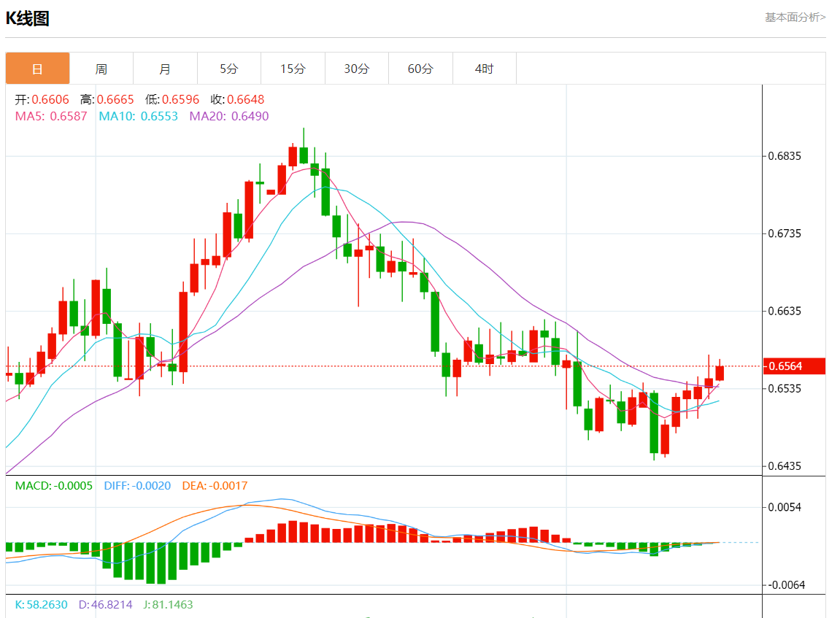The height and width of the screenshot is (618, 840).
Task: Select the 60分 timeframe tab
Action: 420,69
